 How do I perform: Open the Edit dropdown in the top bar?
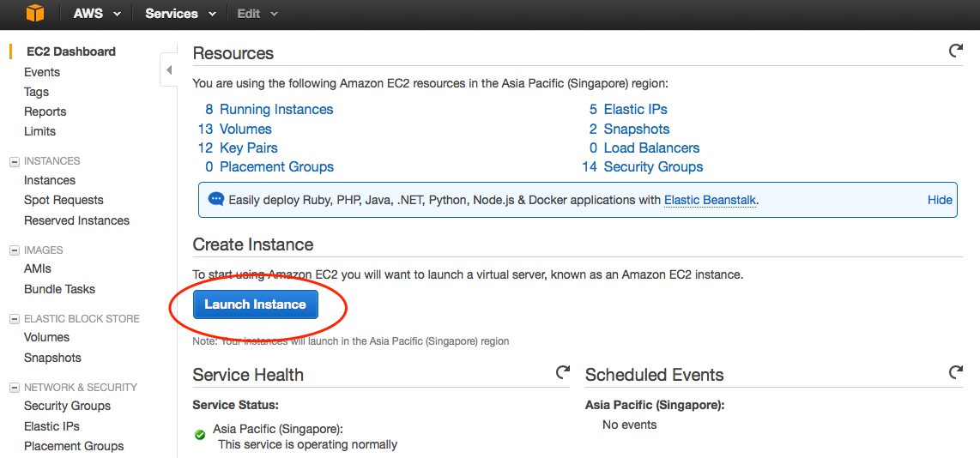[257, 14]
